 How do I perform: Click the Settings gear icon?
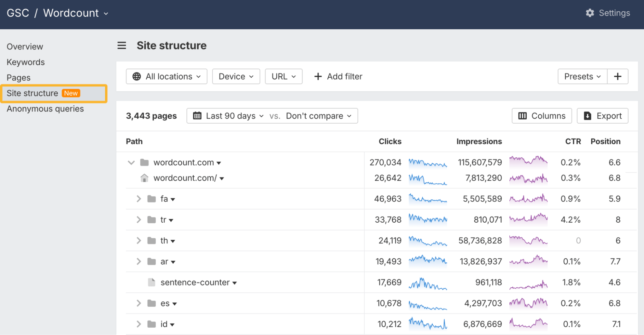coord(590,13)
